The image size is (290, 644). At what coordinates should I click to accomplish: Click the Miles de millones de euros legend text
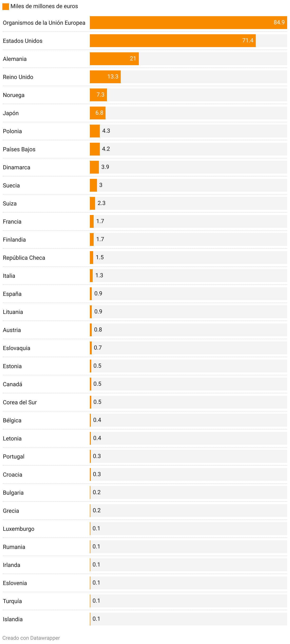(44, 6)
